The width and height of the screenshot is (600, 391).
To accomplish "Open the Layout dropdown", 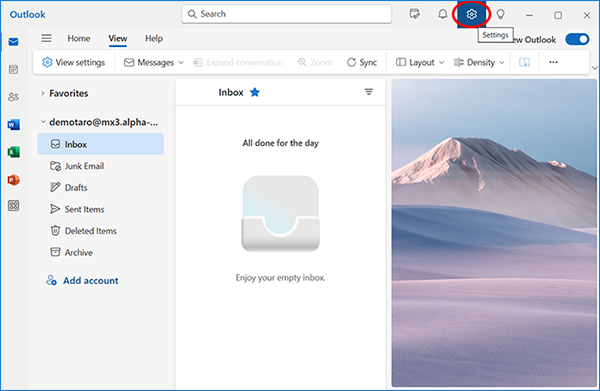I will pos(420,62).
